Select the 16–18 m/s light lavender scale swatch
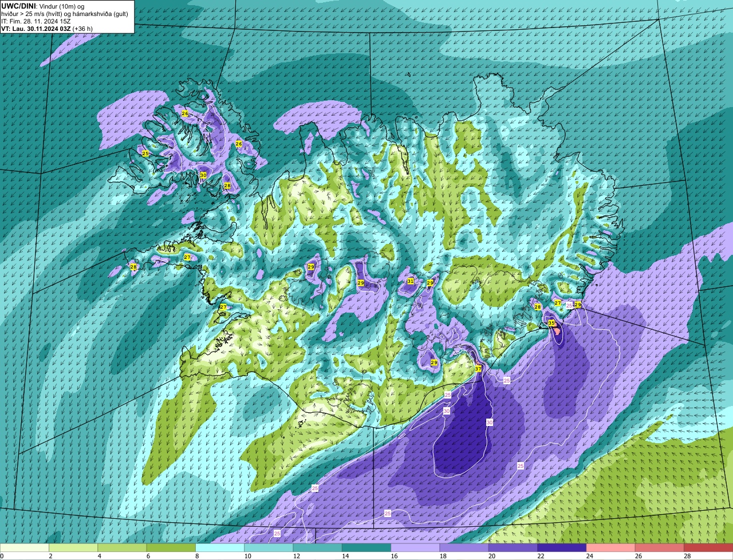The height and width of the screenshot is (560, 733). point(415,547)
